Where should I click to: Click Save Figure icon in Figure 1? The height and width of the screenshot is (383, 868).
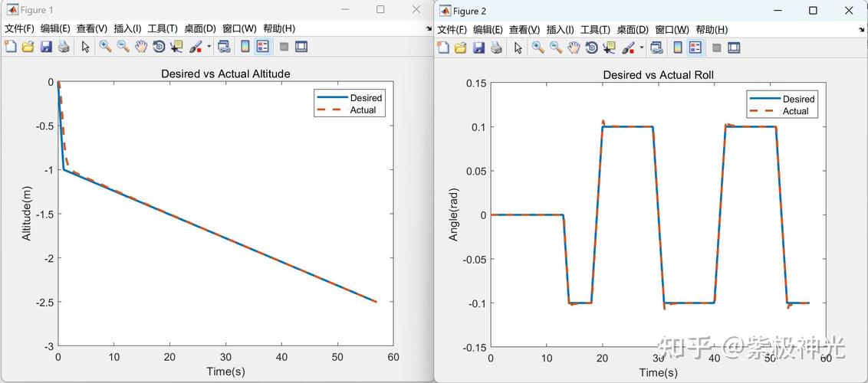(46, 47)
